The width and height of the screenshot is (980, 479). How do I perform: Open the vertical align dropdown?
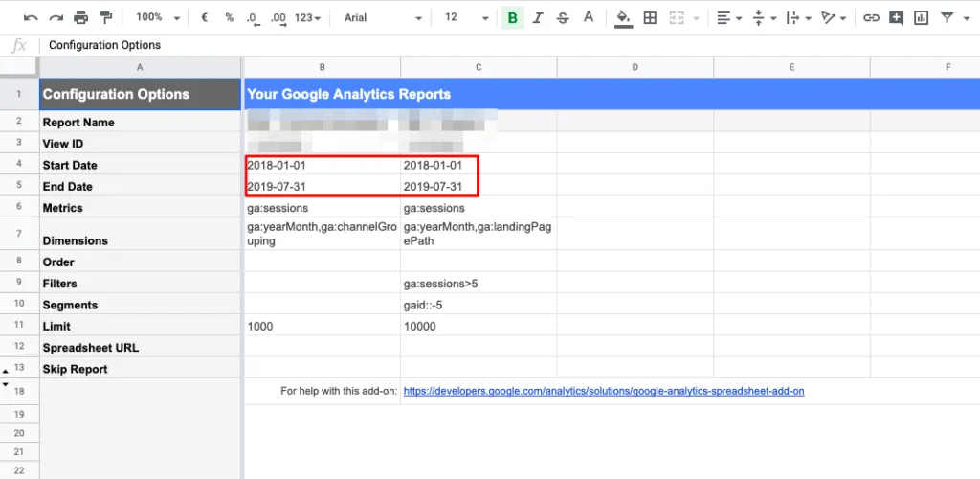tap(764, 18)
